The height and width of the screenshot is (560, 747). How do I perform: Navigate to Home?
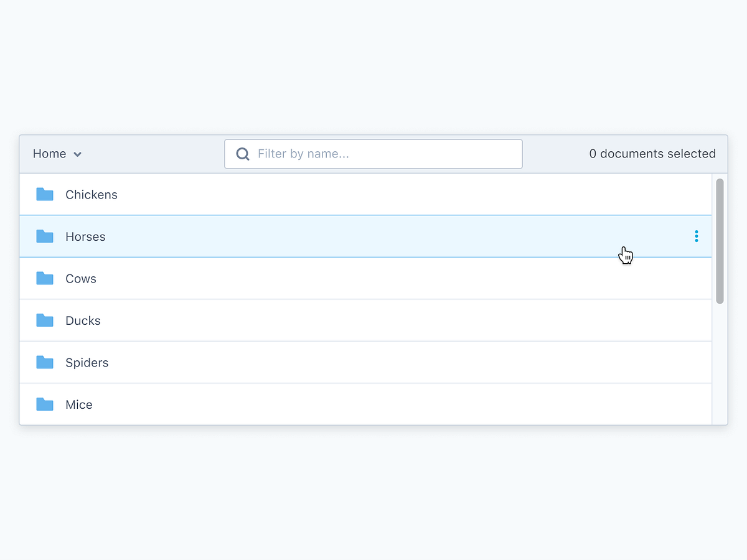[x=49, y=154]
